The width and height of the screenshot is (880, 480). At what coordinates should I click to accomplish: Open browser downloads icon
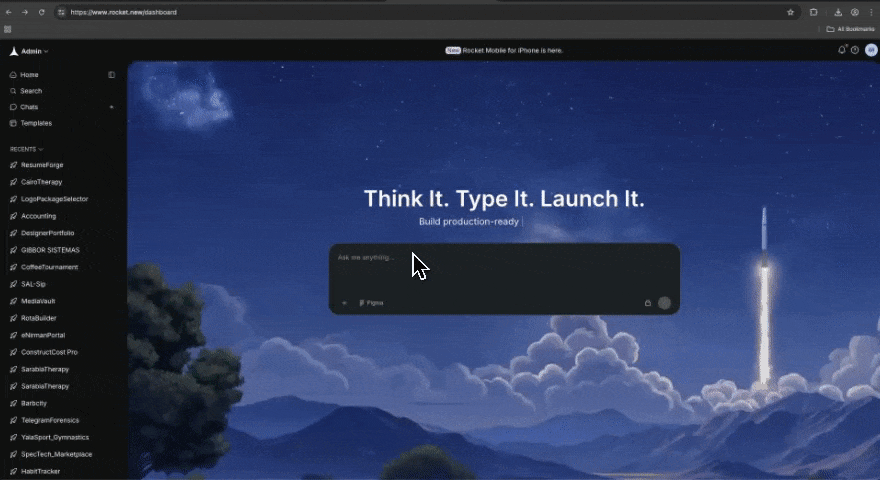click(838, 12)
